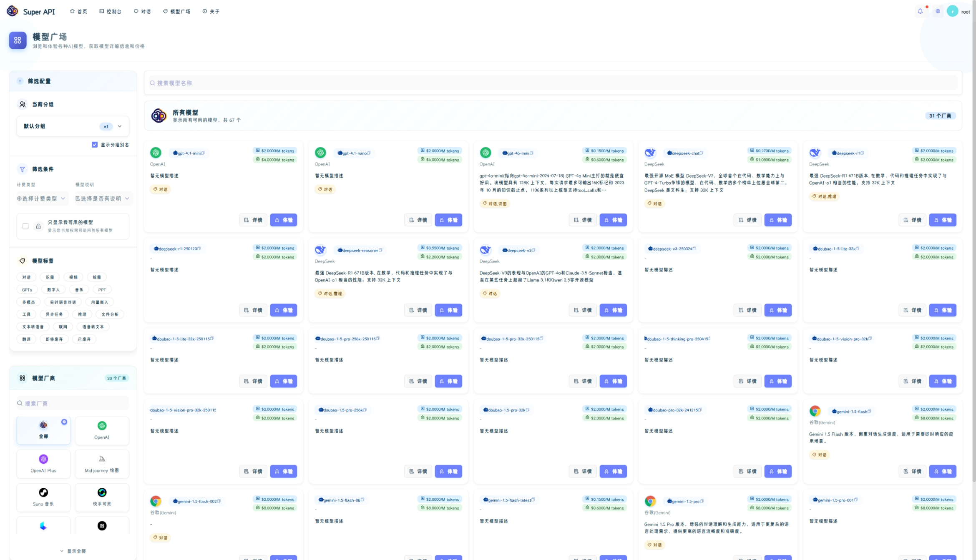Click 详情 on the deepseek-r1 card

[x=912, y=220]
